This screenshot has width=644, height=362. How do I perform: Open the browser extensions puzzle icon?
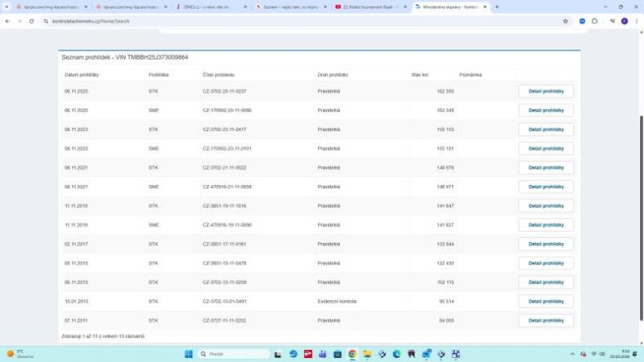pyautogui.click(x=594, y=21)
